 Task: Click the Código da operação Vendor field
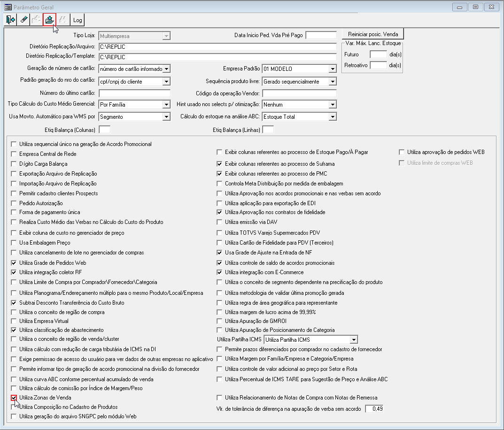click(x=299, y=93)
